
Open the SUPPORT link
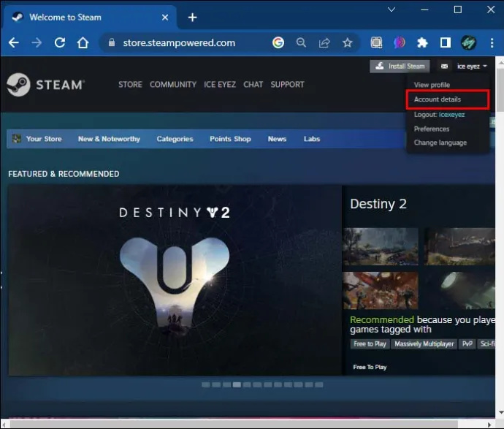pos(287,85)
